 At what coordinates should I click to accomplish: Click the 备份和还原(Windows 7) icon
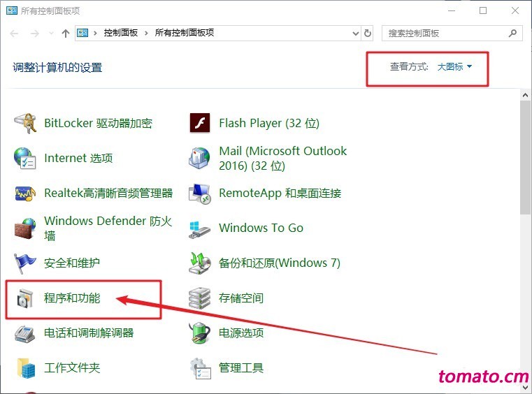(x=200, y=263)
